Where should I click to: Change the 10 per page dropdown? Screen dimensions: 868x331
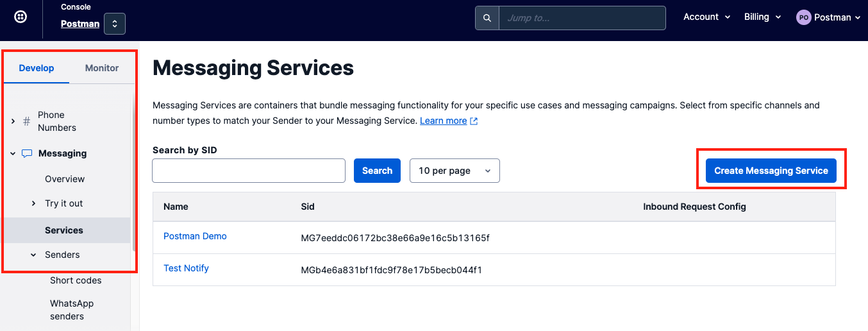[x=454, y=171]
